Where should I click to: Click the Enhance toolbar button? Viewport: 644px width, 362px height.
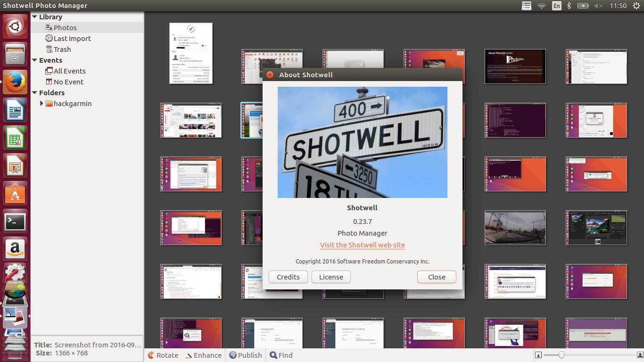pyautogui.click(x=204, y=355)
